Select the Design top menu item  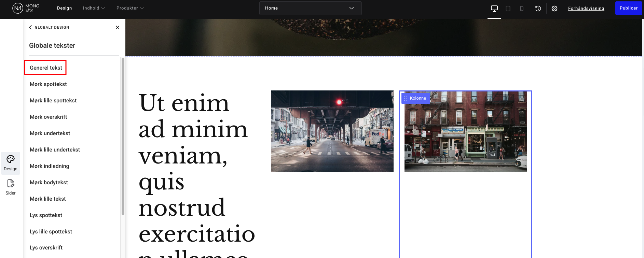pos(64,8)
